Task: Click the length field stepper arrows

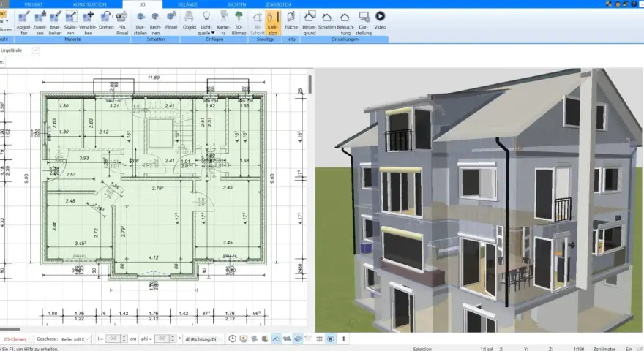Action: tap(124, 339)
